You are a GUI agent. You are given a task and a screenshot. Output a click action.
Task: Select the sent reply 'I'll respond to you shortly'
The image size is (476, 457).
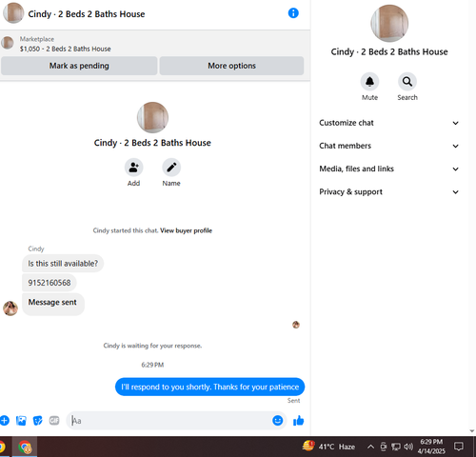pyautogui.click(x=209, y=387)
